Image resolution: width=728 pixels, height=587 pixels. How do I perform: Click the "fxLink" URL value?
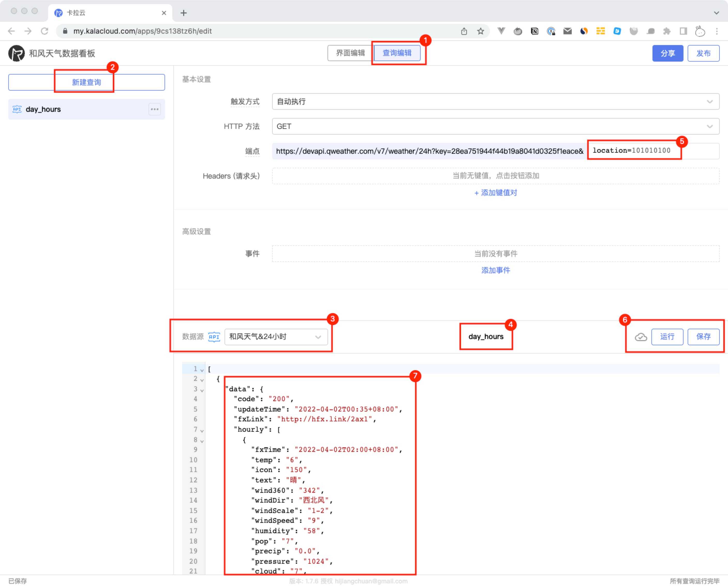324,419
